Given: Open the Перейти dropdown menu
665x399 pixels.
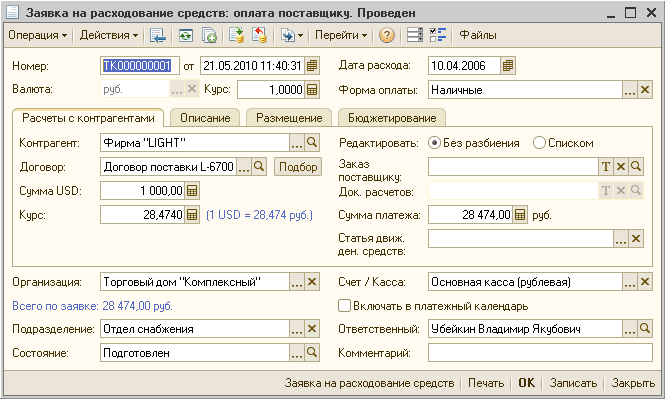Looking at the screenshot, I should pos(341,35).
